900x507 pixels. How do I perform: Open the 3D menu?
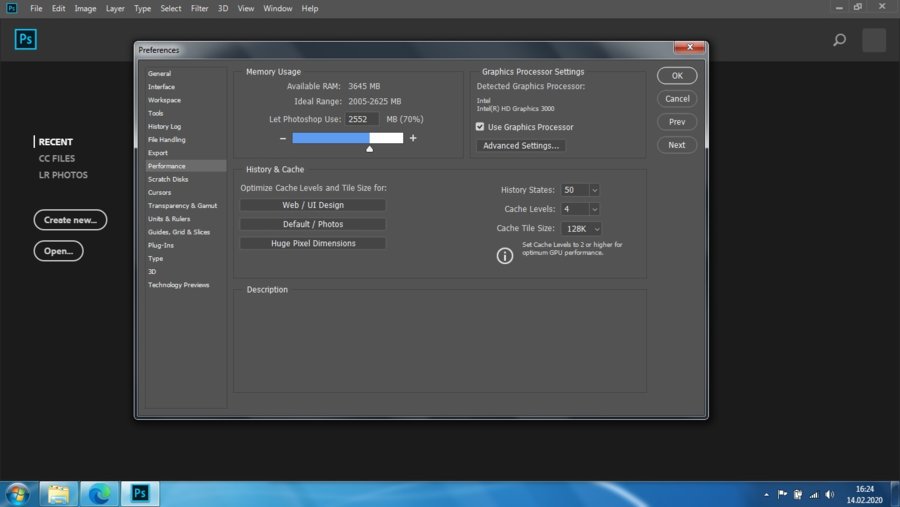[223, 9]
